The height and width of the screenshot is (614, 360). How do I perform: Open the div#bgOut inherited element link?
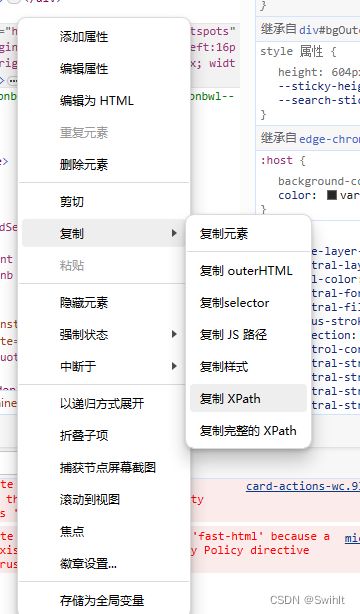coord(329,29)
